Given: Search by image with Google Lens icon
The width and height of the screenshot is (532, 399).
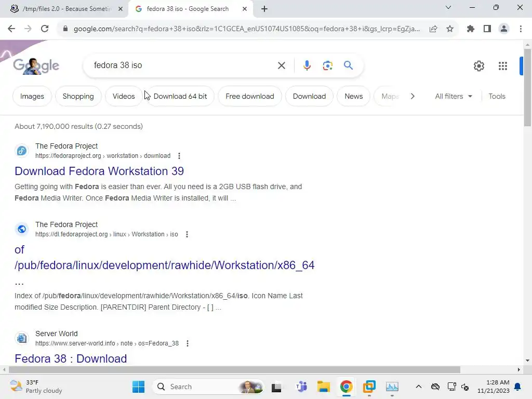Looking at the screenshot, I should [328, 65].
